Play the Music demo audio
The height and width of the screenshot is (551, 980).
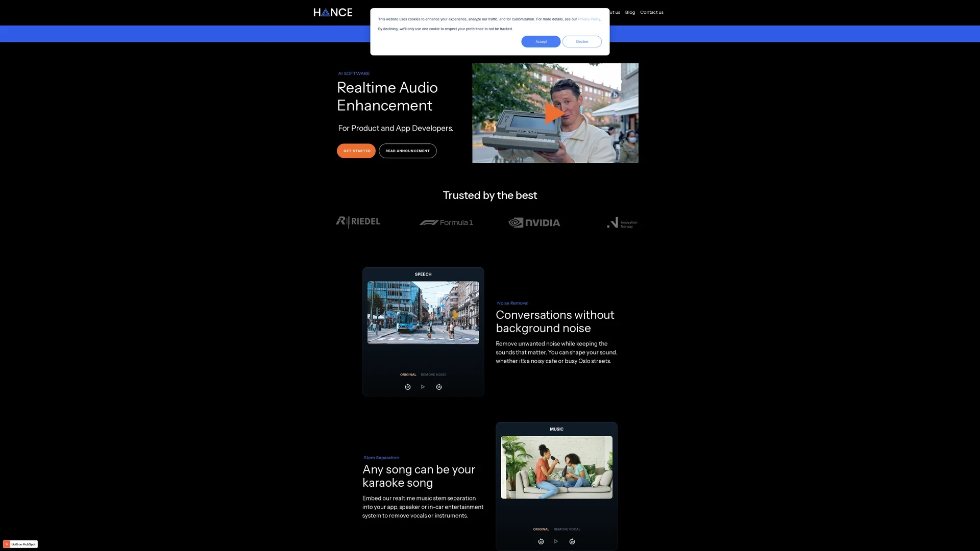click(x=556, y=541)
